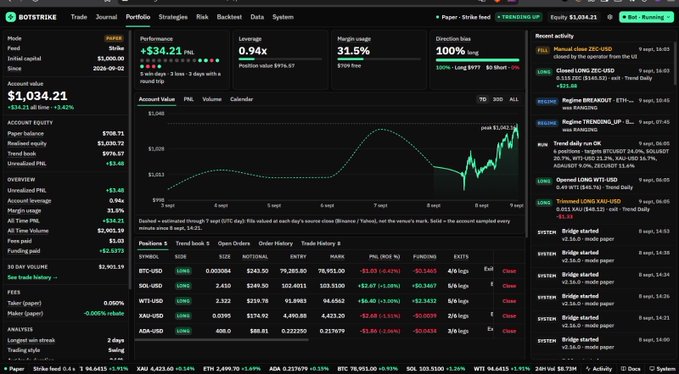Click the Paper · Strike feed indicator
Screen dimensions: 679x374
[x=463, y=17]
